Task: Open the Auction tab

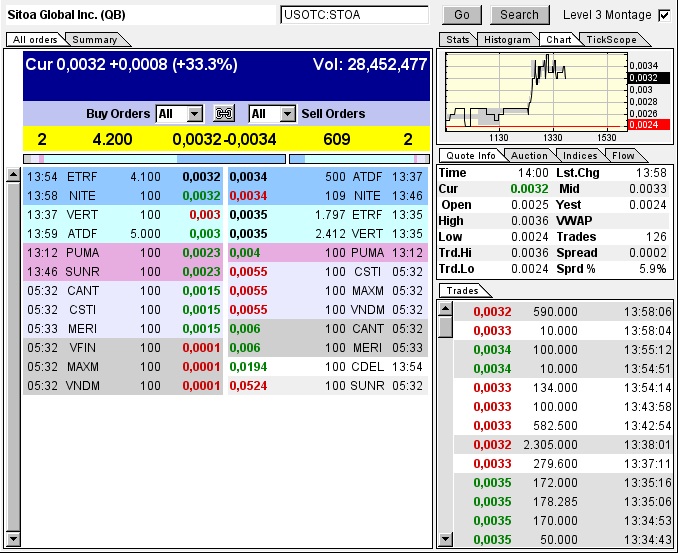Action: coord(529,155)
